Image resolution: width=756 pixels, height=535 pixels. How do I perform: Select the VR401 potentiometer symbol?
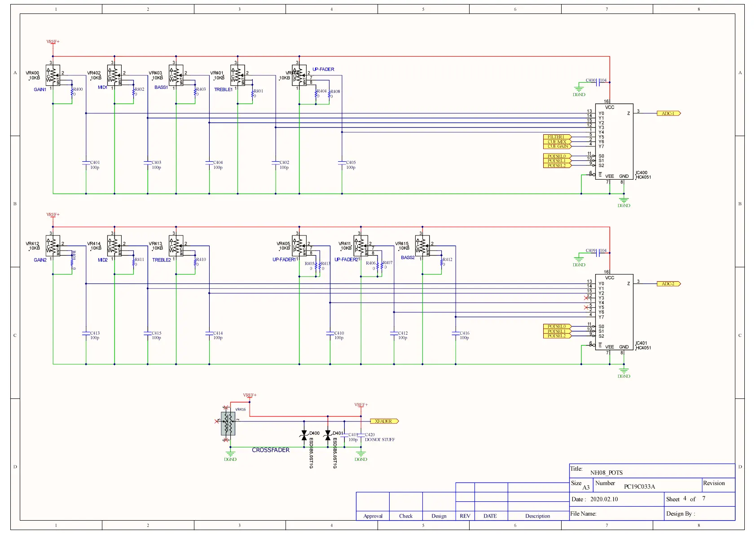pos(237,75)
